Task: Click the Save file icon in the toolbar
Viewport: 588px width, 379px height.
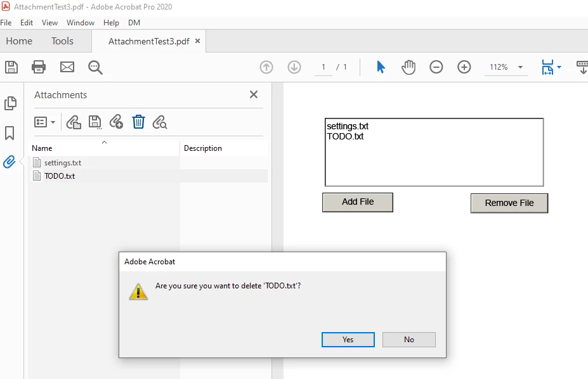Action: (11, 67)
